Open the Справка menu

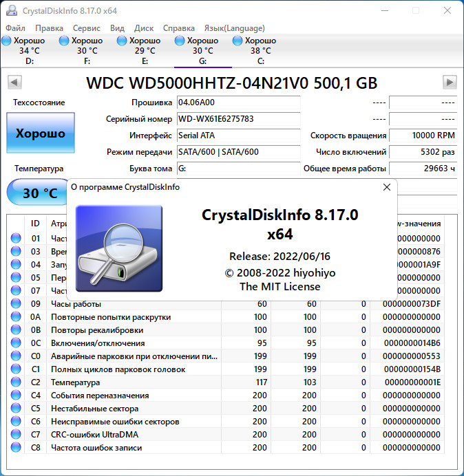click(178, 28)
